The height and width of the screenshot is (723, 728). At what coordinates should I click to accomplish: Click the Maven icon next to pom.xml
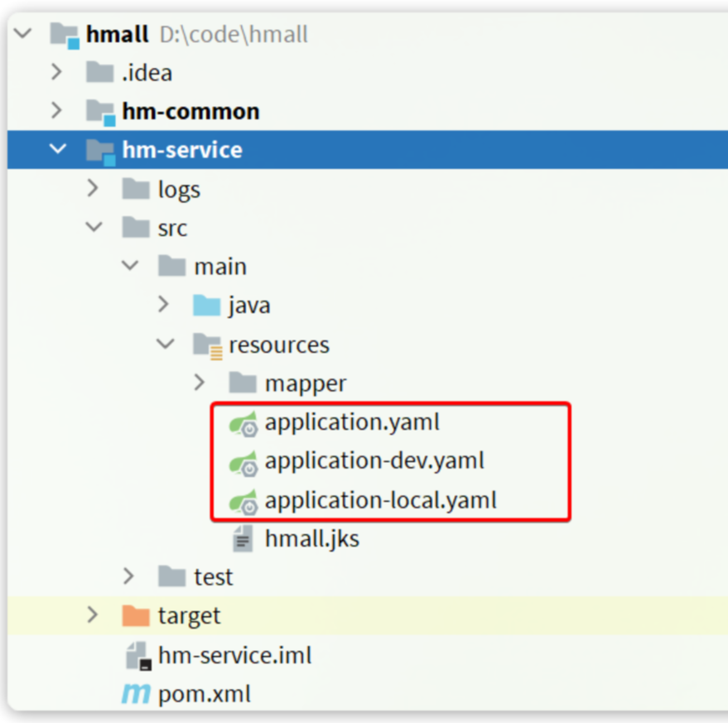[x=136, y=694]
